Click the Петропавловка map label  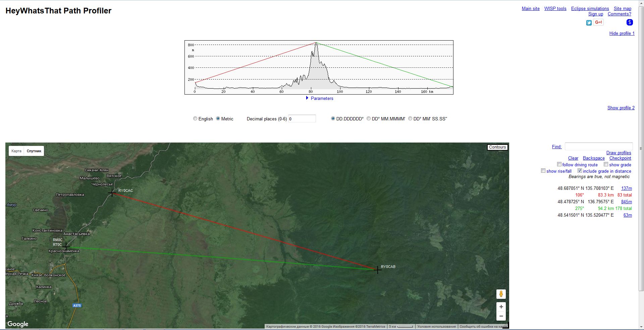pyautogui.click(x=70, y=195)
